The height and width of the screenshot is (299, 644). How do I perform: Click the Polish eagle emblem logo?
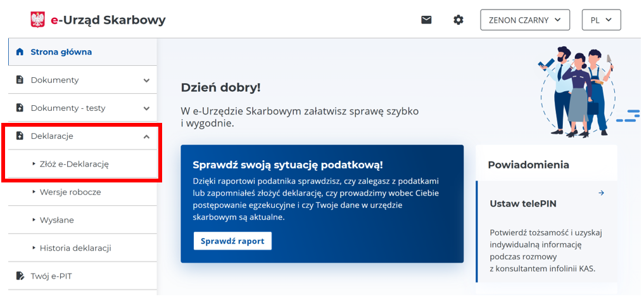pyautogui.click(x=38, y=20)
